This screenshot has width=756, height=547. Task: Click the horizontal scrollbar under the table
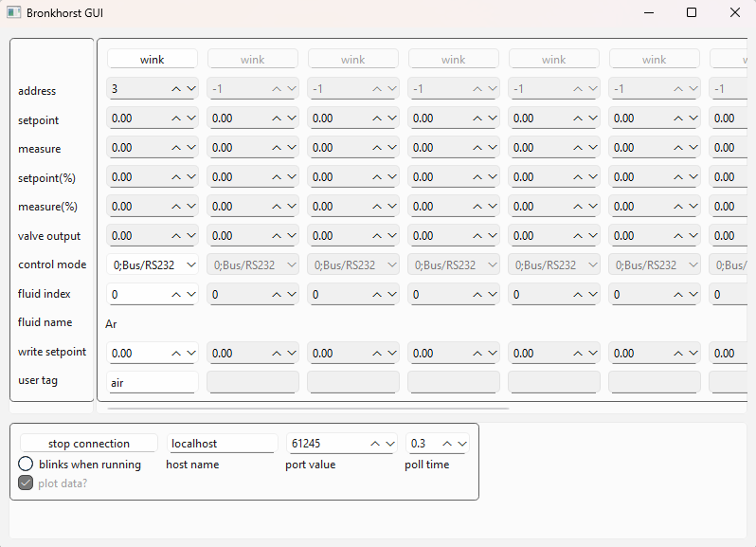309,409
